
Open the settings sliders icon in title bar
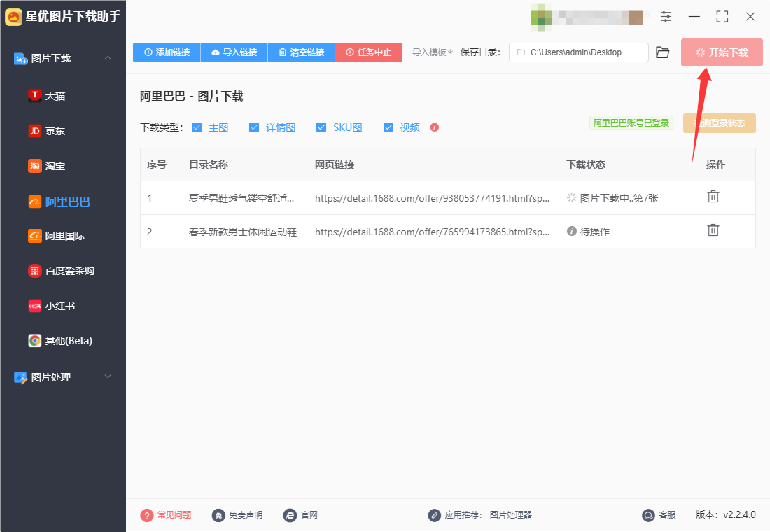click(666, 17)
